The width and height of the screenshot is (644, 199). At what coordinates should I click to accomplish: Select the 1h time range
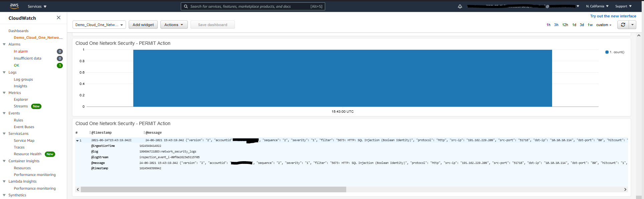click(548, 25)
